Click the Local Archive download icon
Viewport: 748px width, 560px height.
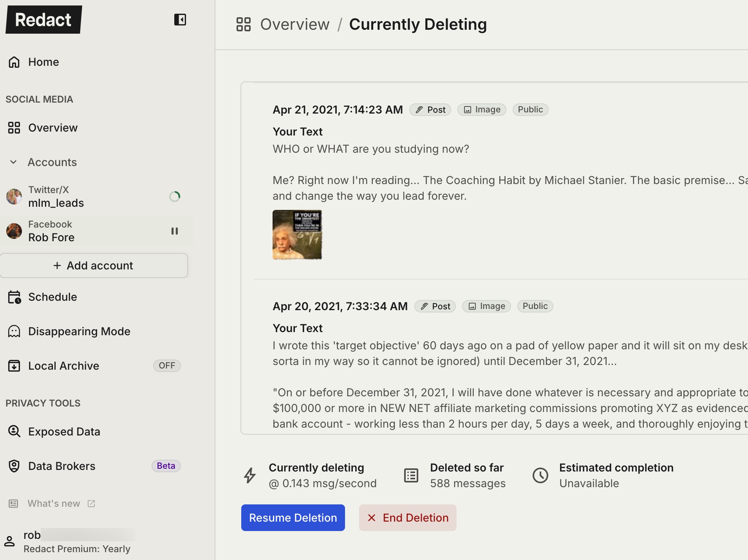coord(14,366)
